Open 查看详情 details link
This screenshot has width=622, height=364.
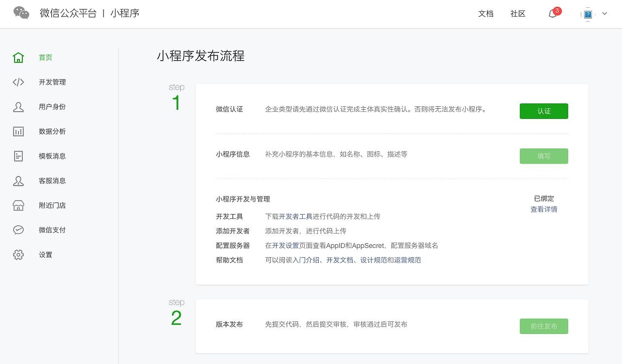point(544,209)
